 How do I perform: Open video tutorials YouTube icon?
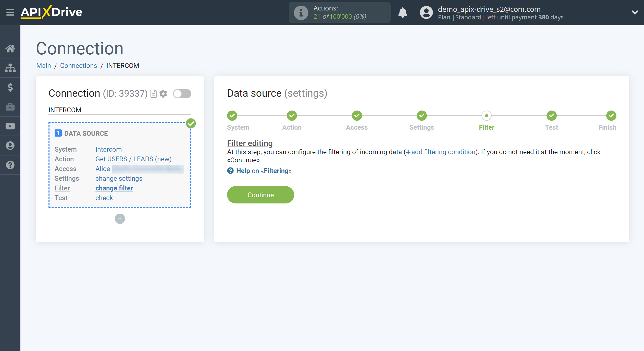(10, 126)
